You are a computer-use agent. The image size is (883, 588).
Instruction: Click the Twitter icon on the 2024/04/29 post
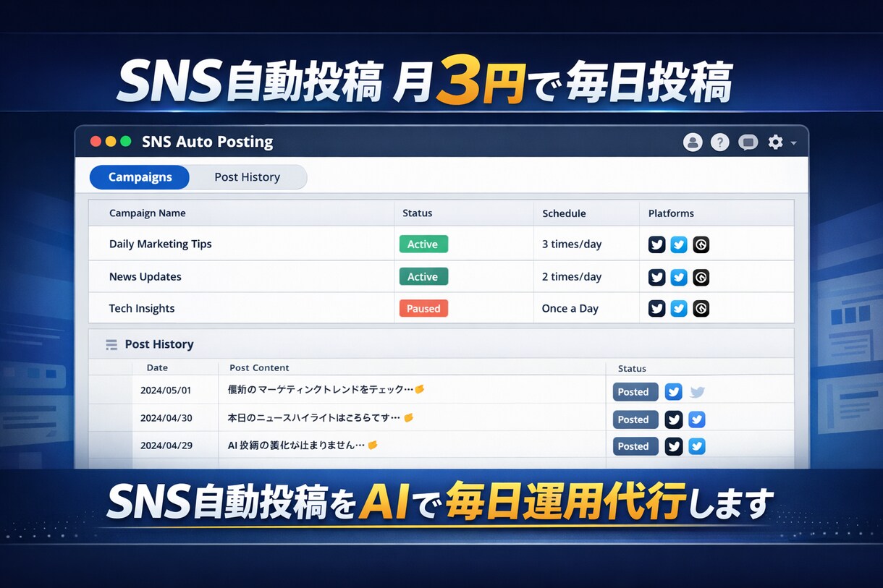tap(696, 446)
